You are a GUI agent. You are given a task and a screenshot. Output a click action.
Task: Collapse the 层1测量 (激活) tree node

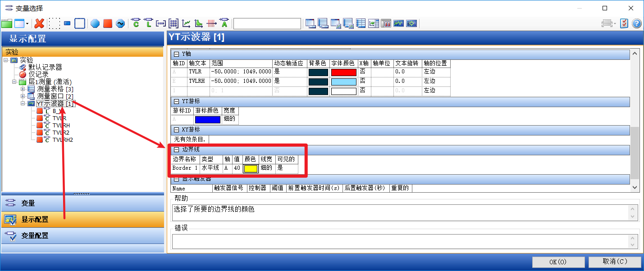coord(14,82)
